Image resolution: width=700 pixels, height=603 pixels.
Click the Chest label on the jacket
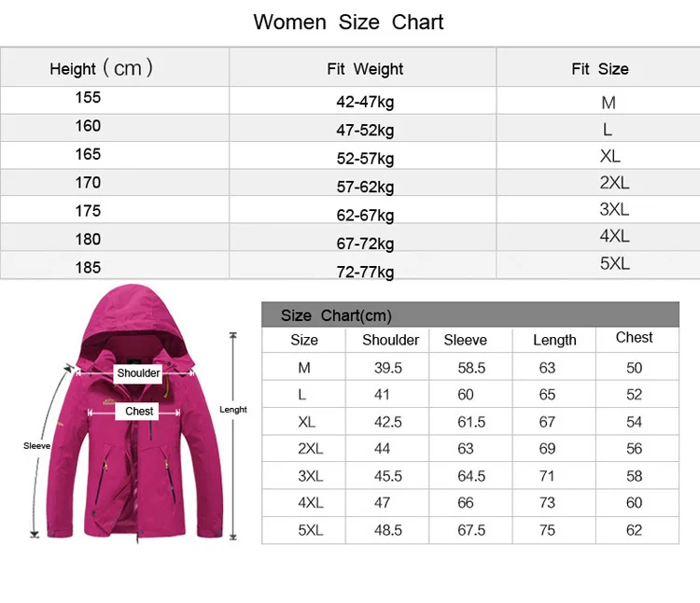(139, 412)
